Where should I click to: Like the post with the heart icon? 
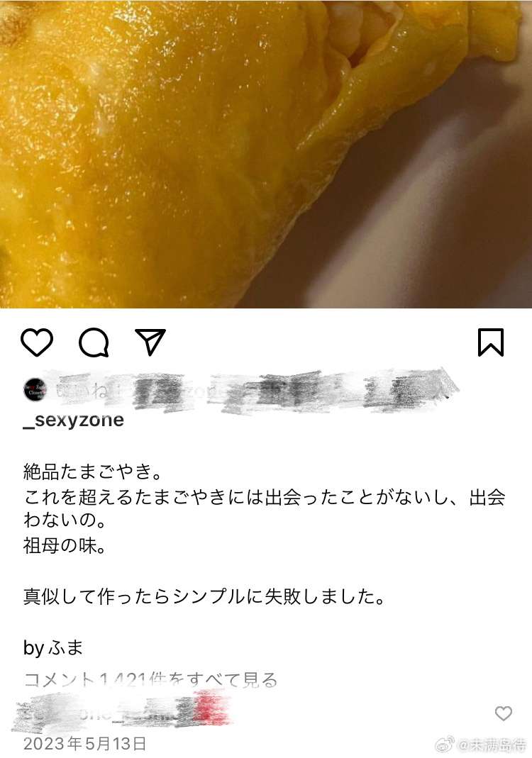pyautogui.click(x=37, y=342)
